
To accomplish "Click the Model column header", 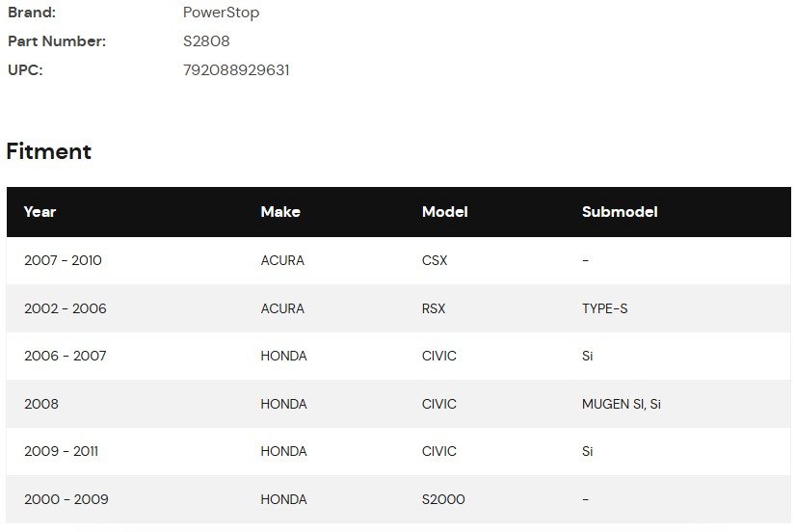I will (444, 212).
